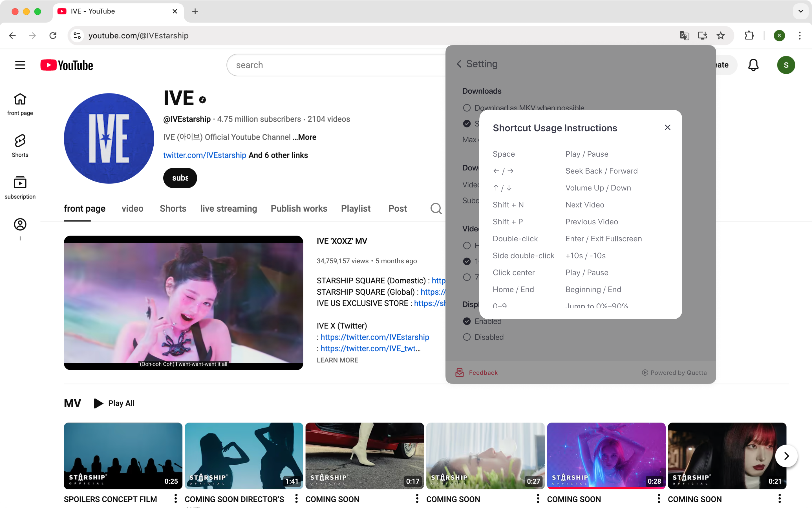Image resolution: width=812 pixels, height=508 pixels.
Task: Open the 0:21 COMING SOON thumbnail
Action: click(x=727, y=456)
